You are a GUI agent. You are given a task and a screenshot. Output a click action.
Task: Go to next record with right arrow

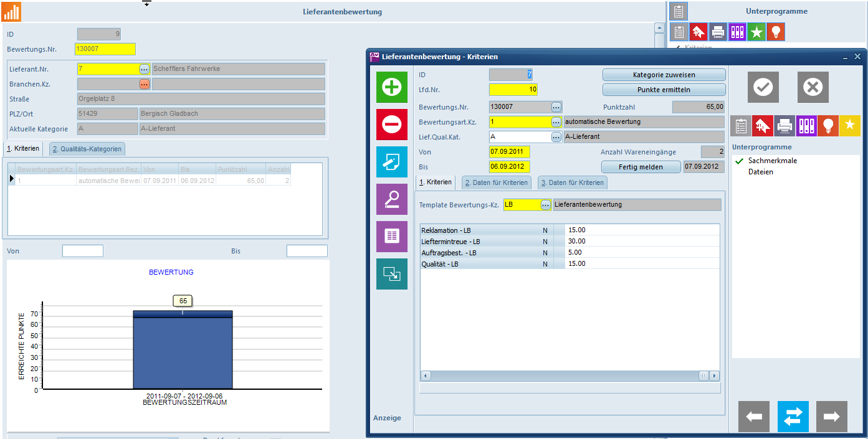pyautogui.click(x=831, y=417)
